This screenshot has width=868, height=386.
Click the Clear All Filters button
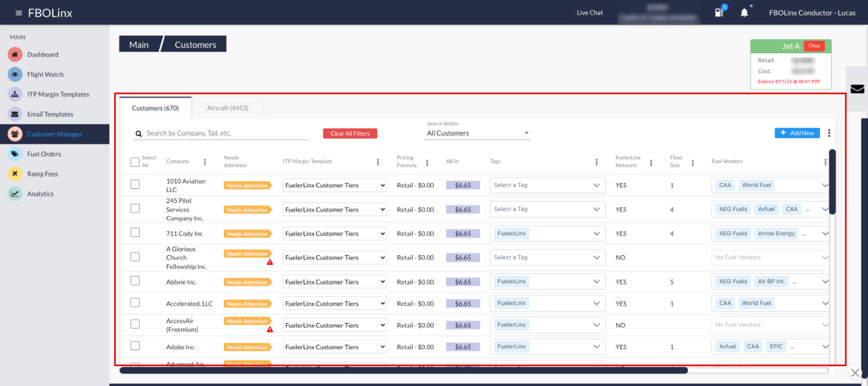(350, 134)
